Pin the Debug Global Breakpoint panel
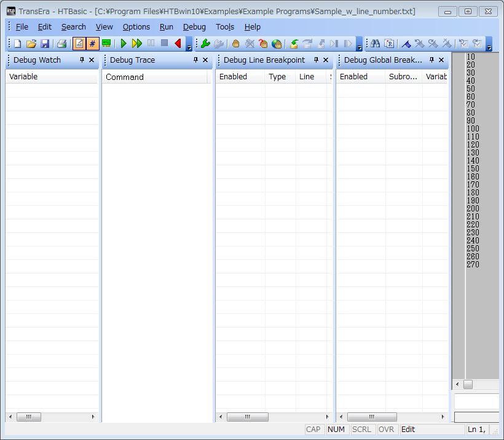 click(x=431, y=60)
